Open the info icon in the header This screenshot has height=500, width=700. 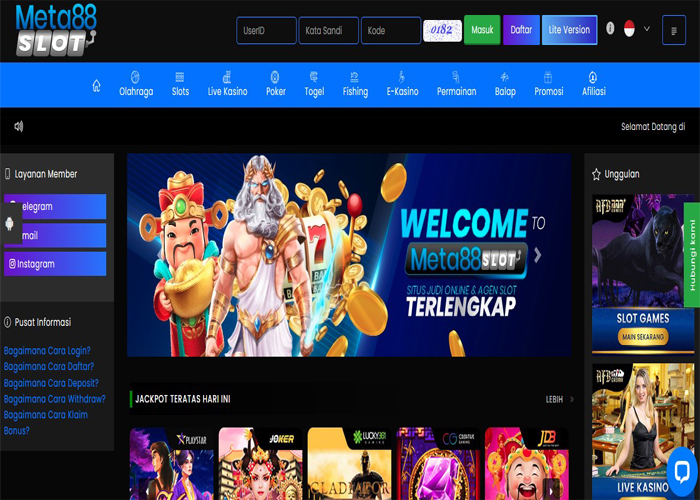[610, 28]
